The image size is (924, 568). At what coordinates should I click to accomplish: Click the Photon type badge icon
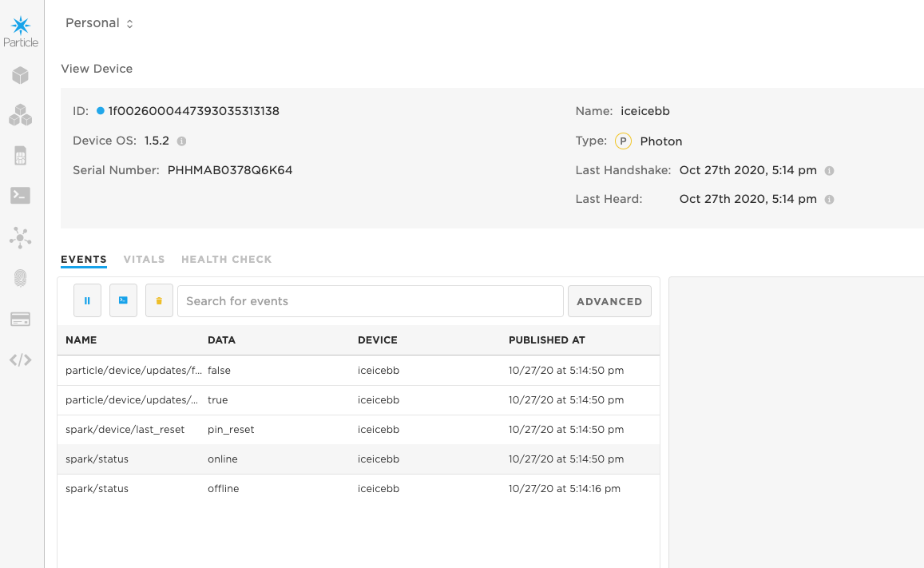point(623,141)
